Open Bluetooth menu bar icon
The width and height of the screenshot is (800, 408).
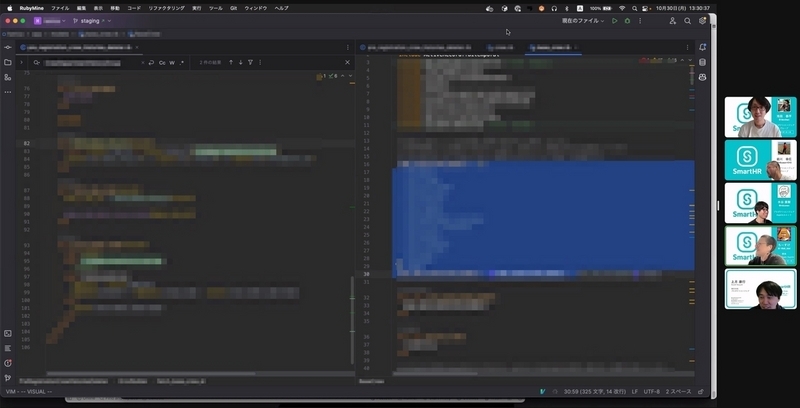pyautogui.click(x=566, y=8)
